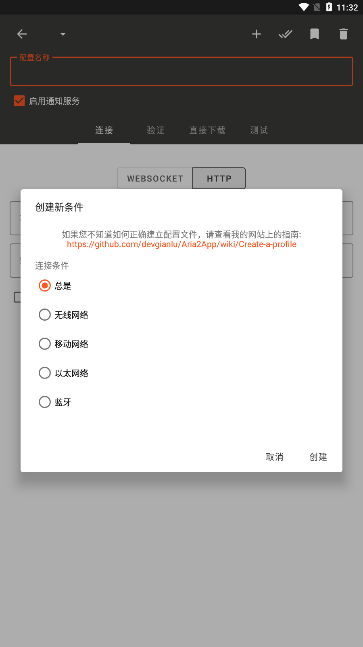Switch to the 验证 tab
The width and height of the screenshot is (363, 647).
coord(156,130)
